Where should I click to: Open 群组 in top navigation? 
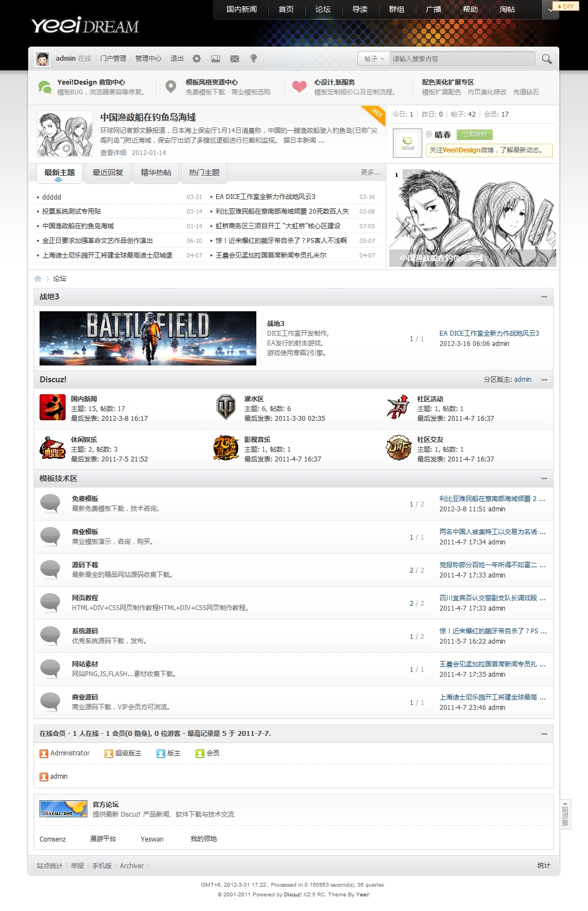(397, 9)
